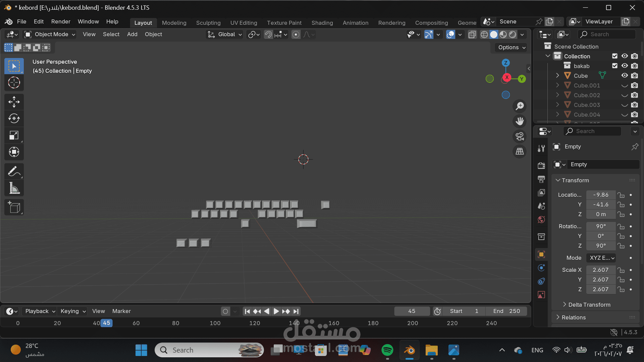Activate the Annotate pencil tool
The height and width of the screenshot is (362, 644).
click(14, 171)
